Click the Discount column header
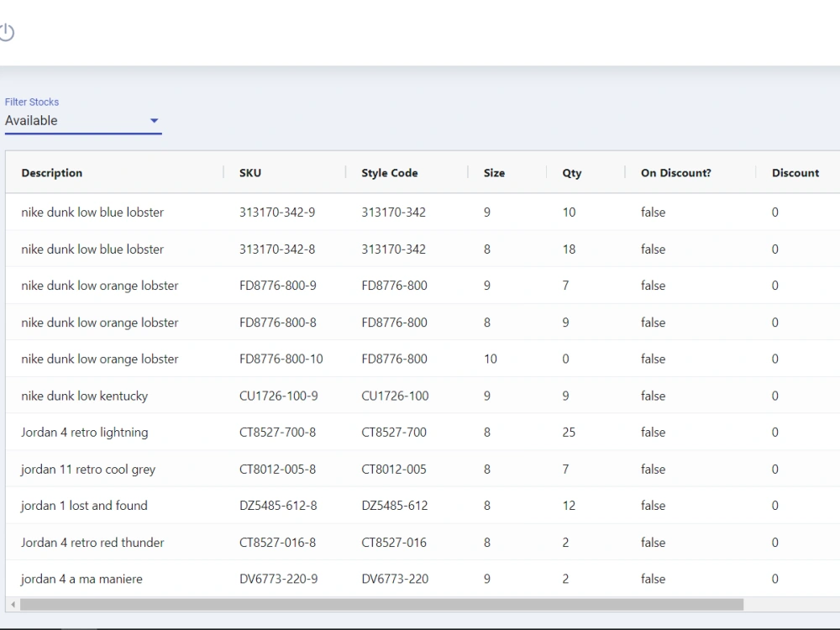Image resolution: width=840 pixels, height=630 pixels. tap(795, 173)
